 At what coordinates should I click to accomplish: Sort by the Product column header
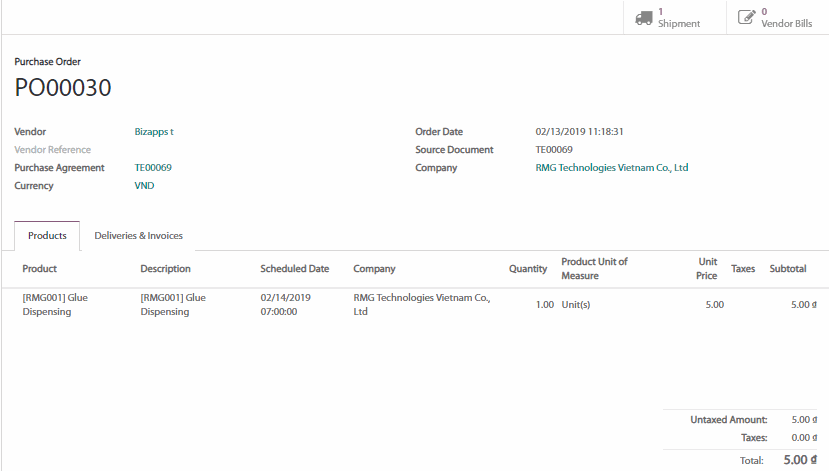[x=40, y=269]
